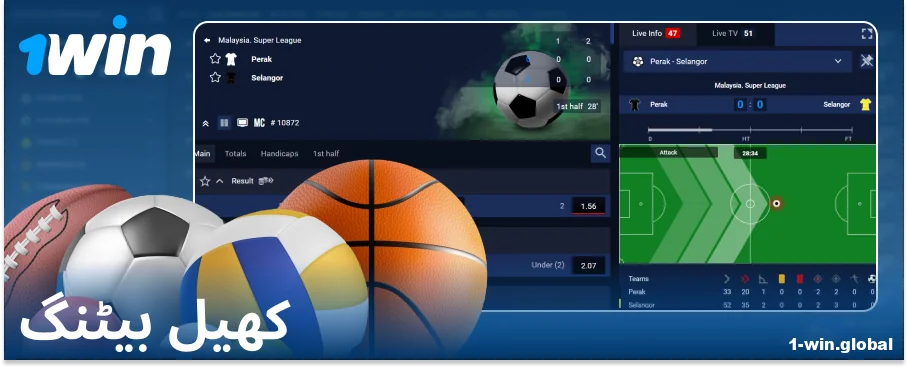This screenshot has width=908, height=368.
Task: Click the white Perak jersey icon
Action: 231,59
